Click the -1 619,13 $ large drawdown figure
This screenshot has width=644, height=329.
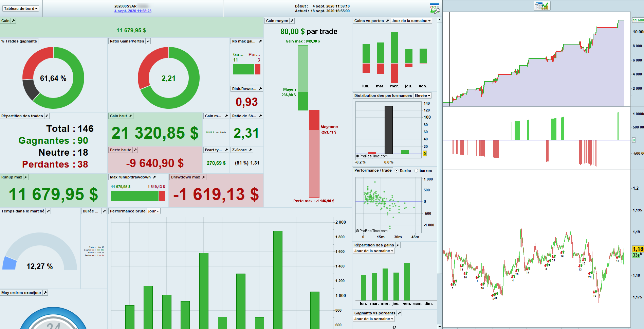click(216, 194)
